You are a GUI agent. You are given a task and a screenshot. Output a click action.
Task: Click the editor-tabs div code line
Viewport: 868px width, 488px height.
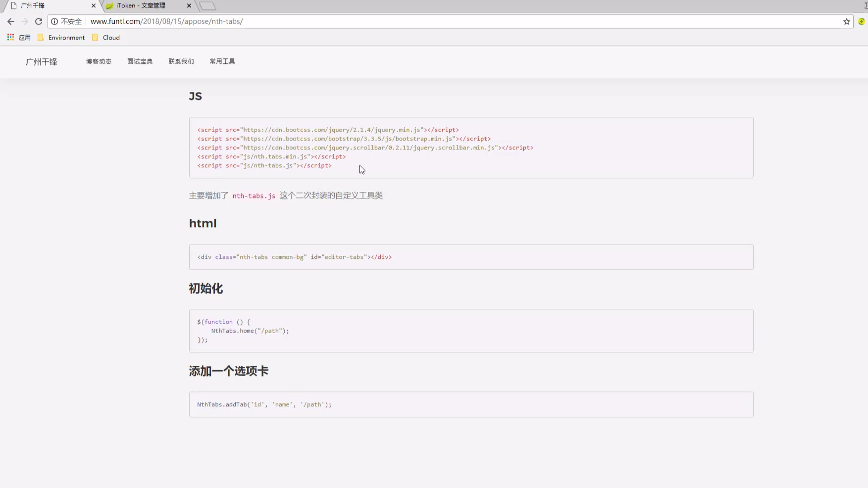pos(294,257)
